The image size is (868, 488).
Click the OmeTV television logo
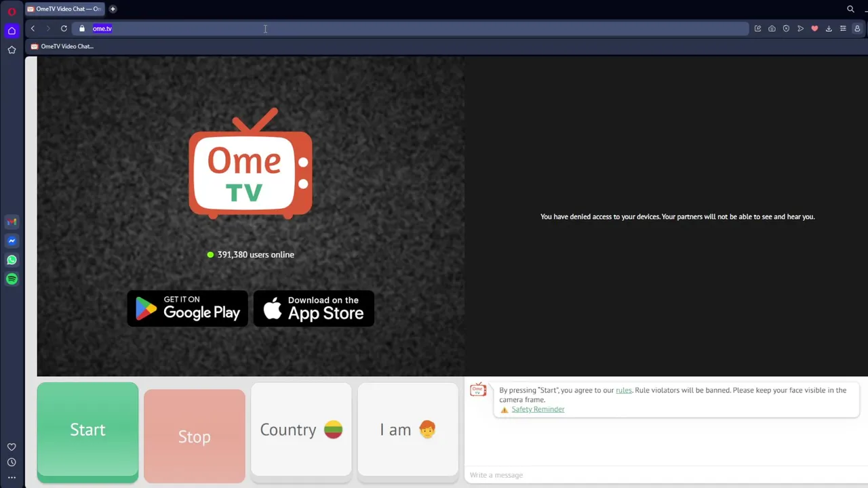click(251, 163)
